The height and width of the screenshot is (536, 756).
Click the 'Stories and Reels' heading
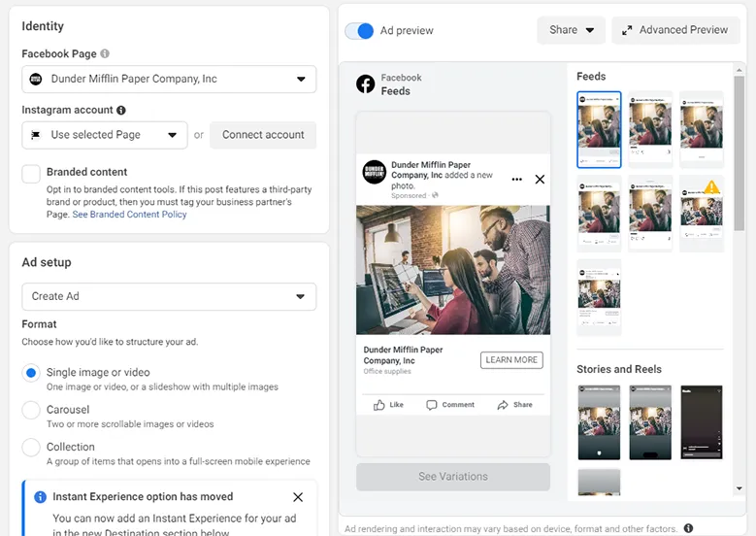coord(619,369)
